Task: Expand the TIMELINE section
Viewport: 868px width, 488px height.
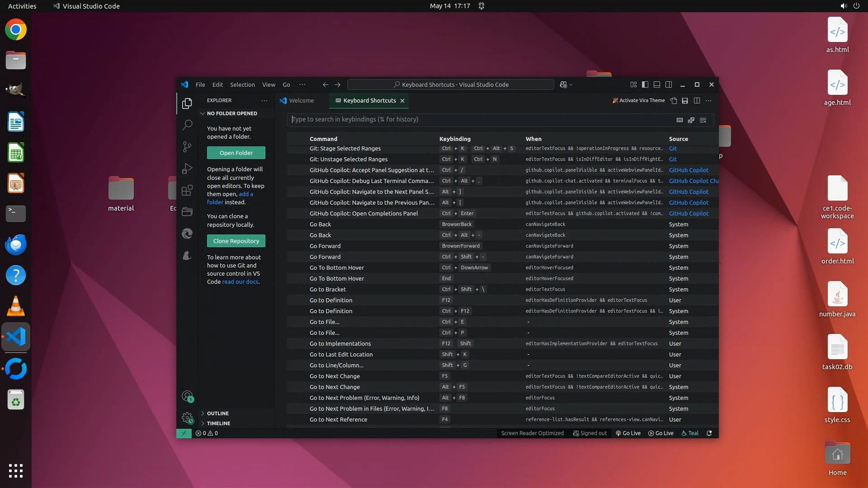Action: point(218,423)
